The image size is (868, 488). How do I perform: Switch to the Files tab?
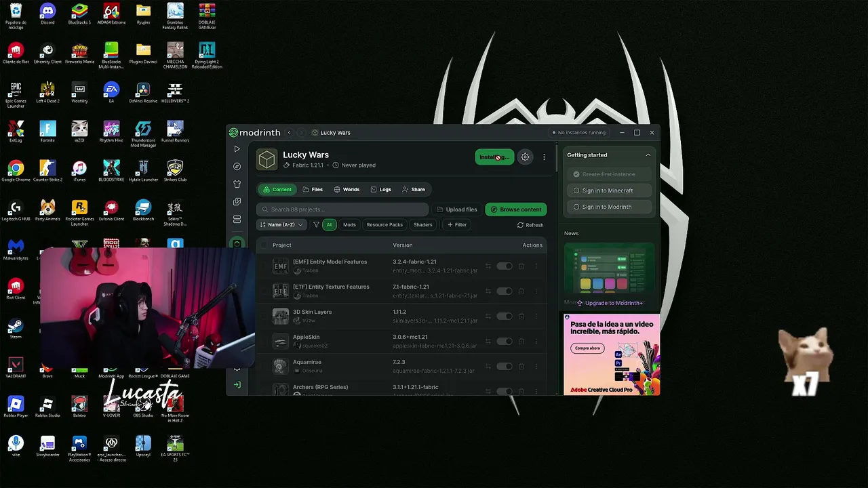[313, 190]
